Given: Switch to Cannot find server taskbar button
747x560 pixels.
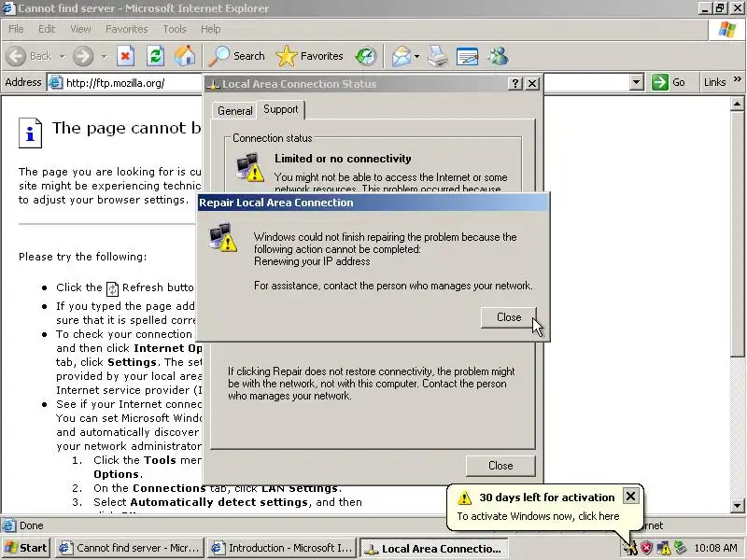Looking at the screenshot, I should (x=130, y=548).
